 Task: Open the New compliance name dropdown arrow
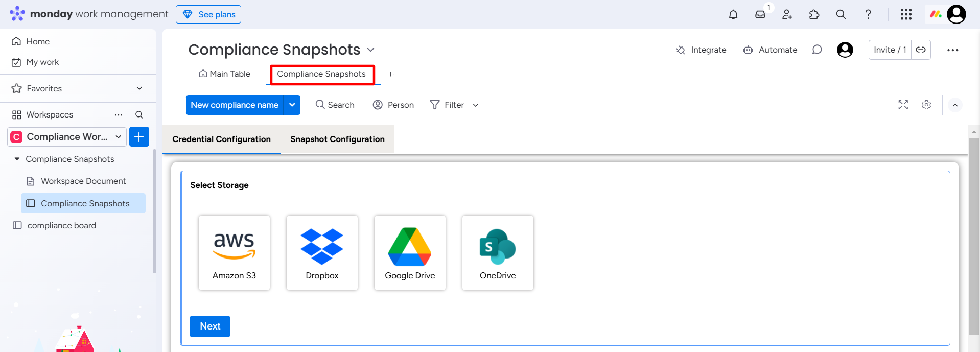[x=292, y=105]
